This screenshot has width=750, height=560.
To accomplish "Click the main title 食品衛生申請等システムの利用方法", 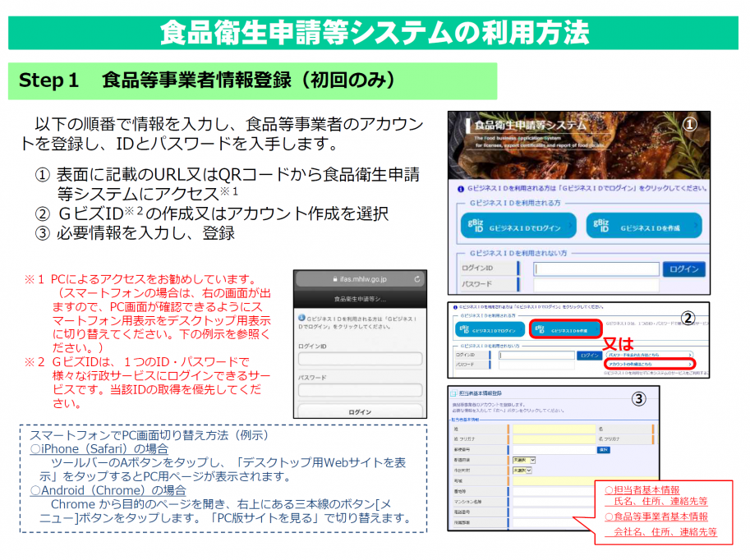I will click(x=375, y=33).
